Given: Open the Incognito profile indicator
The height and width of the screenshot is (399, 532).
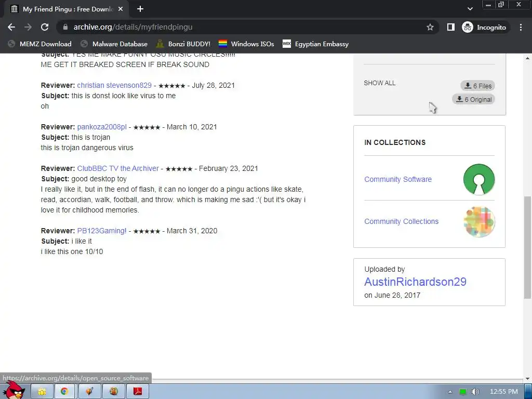Looking at the screenshot, I should tap(484, 27).
